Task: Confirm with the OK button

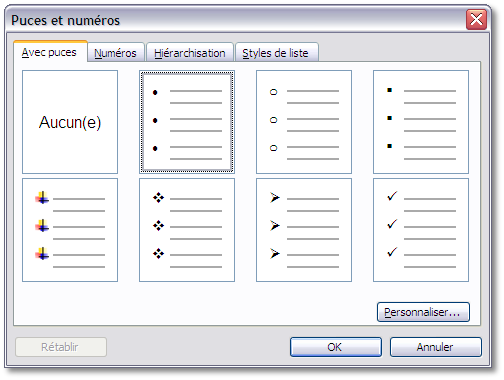Action: (x=336, y=347)
